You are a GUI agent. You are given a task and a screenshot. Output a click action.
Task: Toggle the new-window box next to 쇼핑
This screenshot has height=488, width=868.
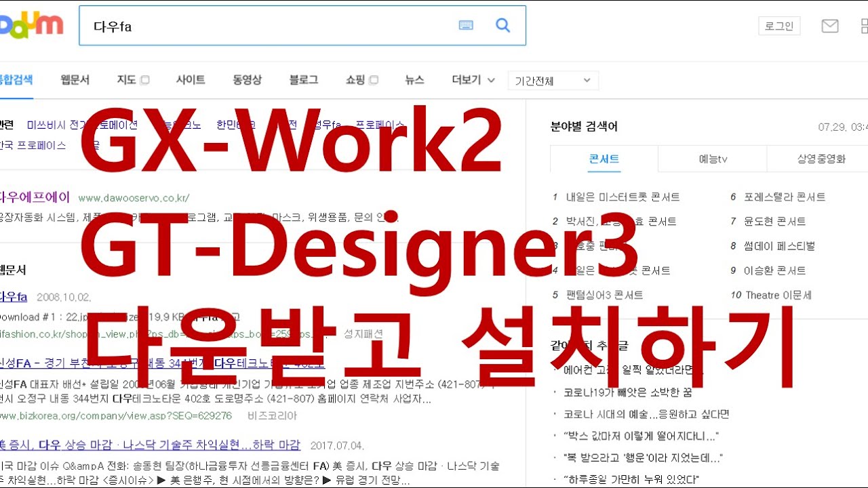[x=374, y=80]
